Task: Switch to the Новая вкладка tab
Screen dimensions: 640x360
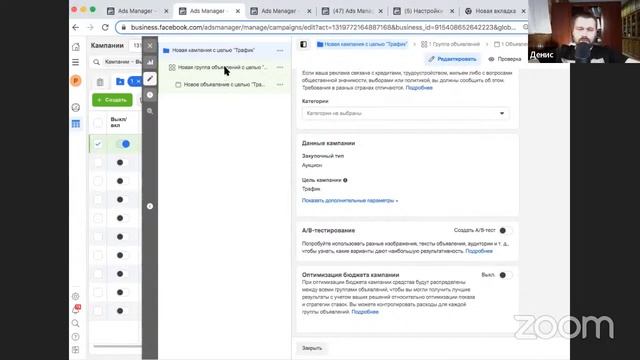Action: (x=496, y=11)
